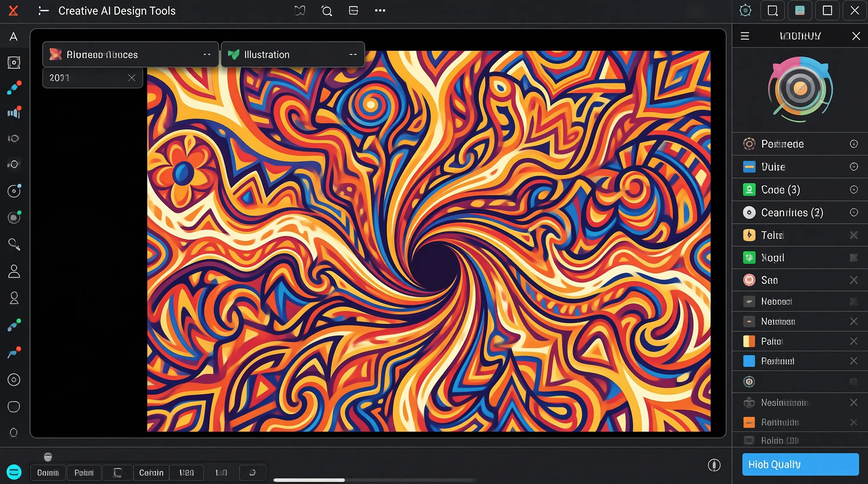Remove the Sao item with its X
The image size is (868, 484).
pos(853,280)
